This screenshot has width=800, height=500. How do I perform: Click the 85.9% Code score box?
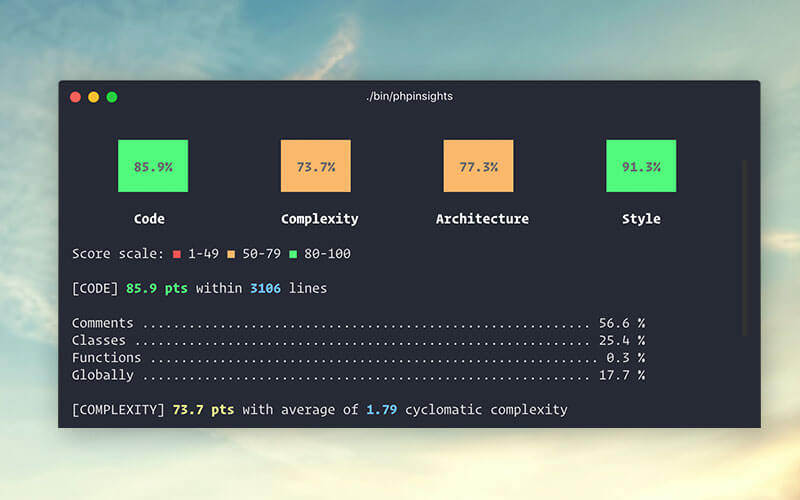[152, 166]
